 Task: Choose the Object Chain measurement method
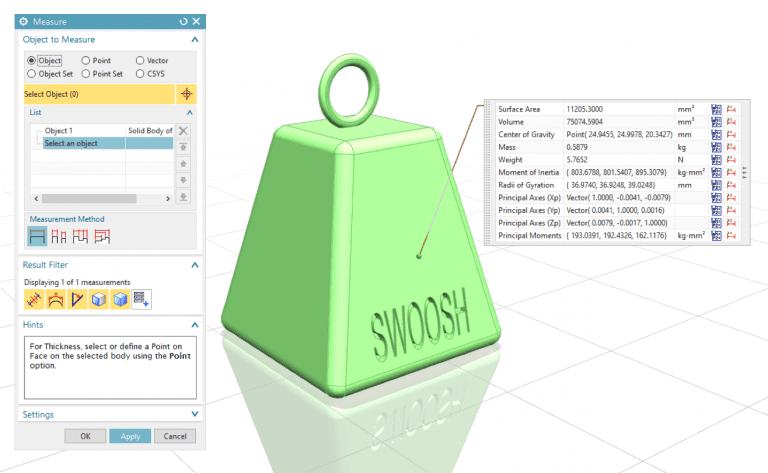(x=80, y=236)
